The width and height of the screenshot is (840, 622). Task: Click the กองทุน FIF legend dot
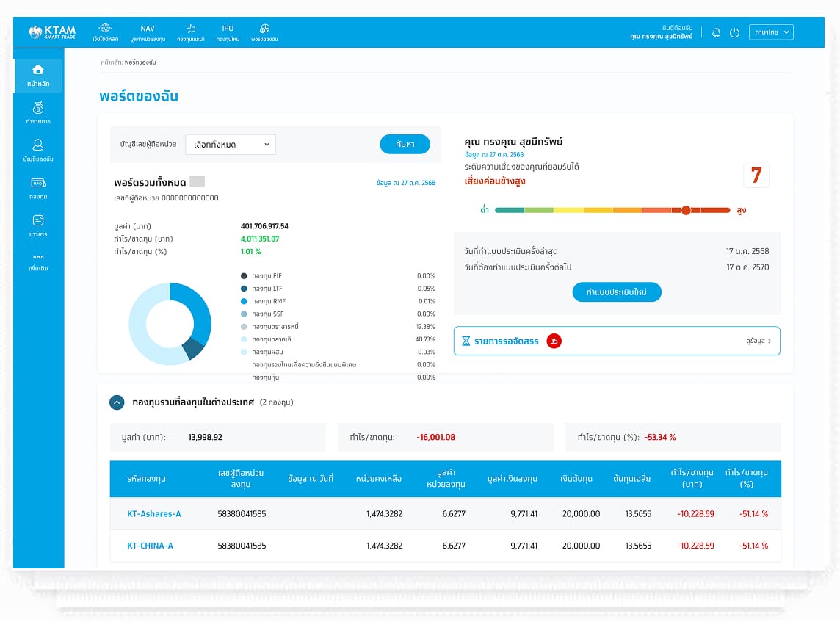pyautogui.click(x=244, y=276)
